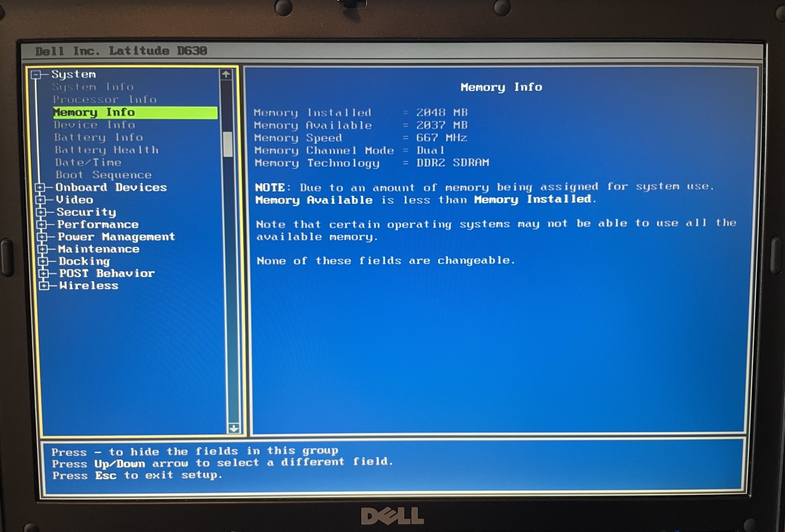Click the bold NOTE text
Viewport: 785px width, 532px height.
coord(270,187)
